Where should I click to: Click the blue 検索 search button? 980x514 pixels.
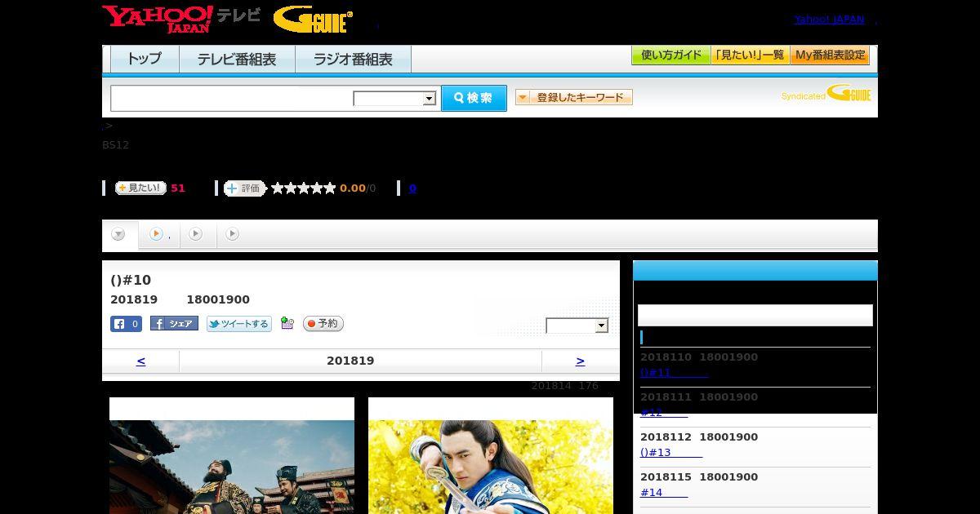point(474,98)
